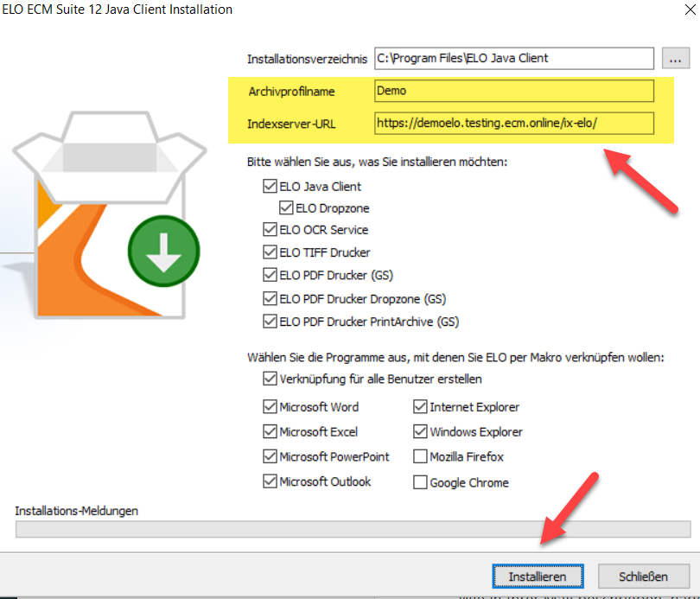Click the Schließen button

(x=643, y=577)
